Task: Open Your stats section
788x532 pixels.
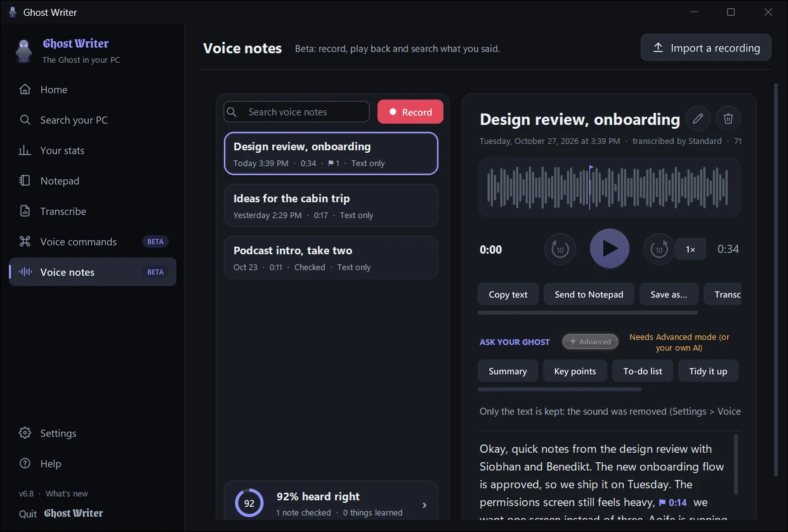Action: coord(93,150)
